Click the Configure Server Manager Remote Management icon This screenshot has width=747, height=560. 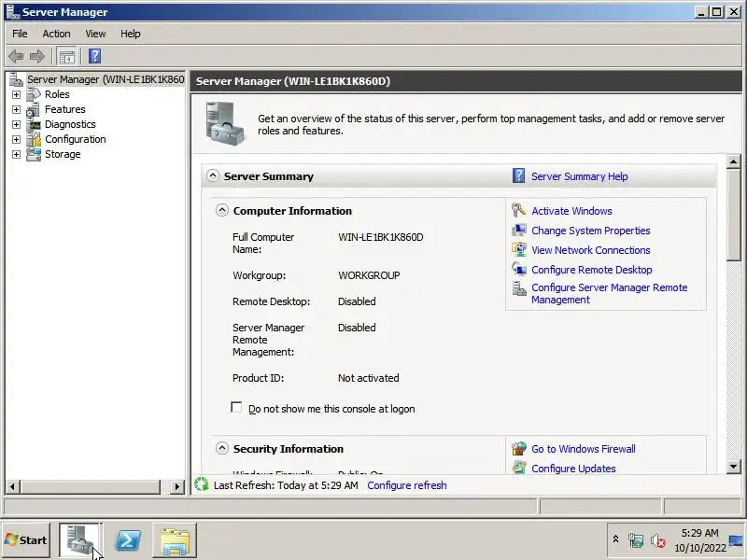pyautogui.click(x=519, y=288)
